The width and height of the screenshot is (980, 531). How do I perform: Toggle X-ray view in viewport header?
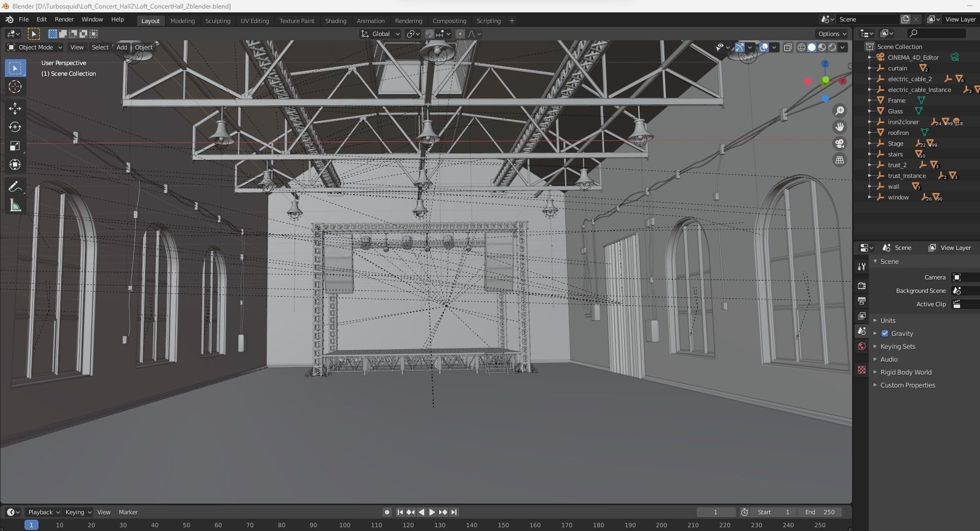788,47
